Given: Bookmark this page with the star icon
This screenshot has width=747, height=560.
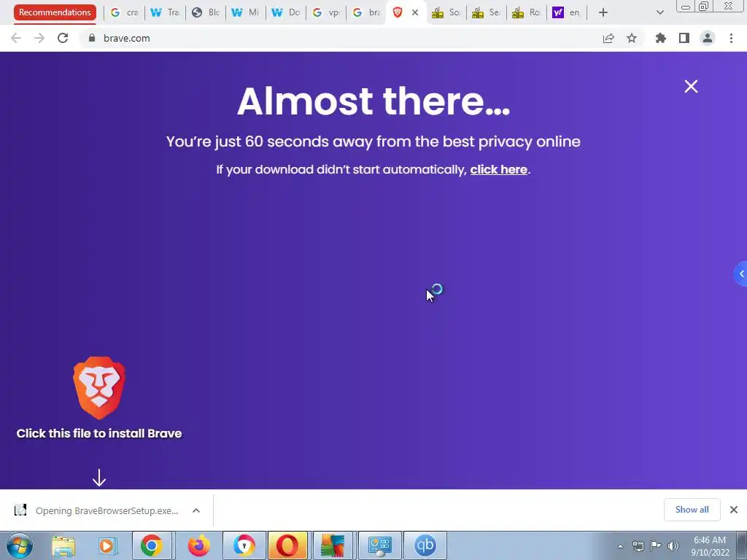Looking at the screenshot, I should [632, 38].
